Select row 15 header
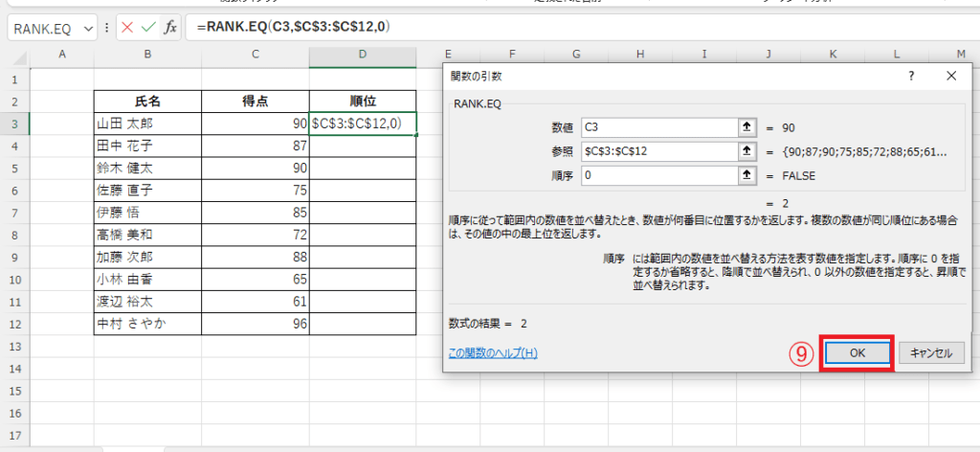 point(15,391)
